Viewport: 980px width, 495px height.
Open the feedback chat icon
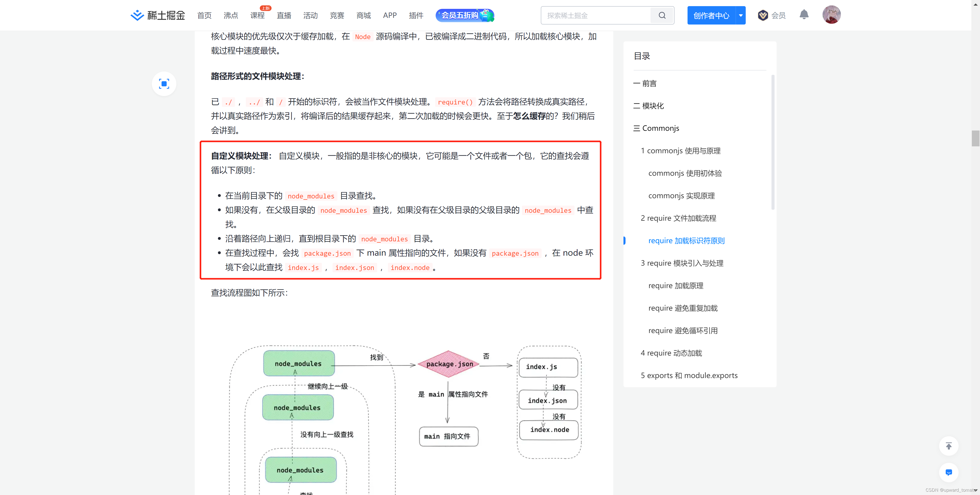(x=948, y=472)
